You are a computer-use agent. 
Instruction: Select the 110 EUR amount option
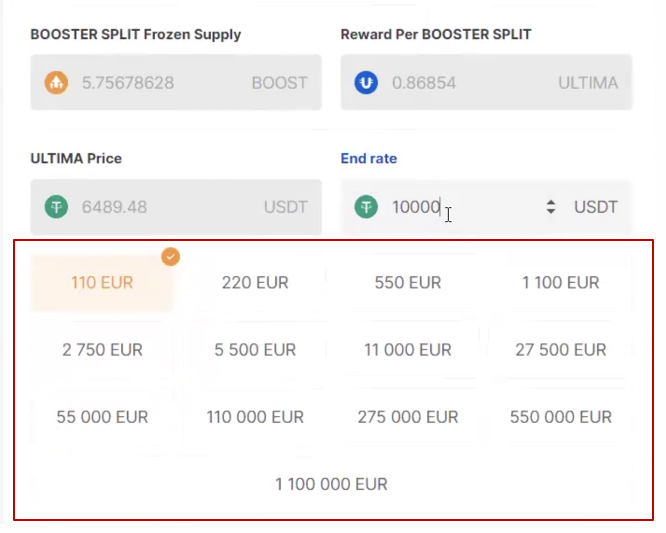tap(102, 283)
